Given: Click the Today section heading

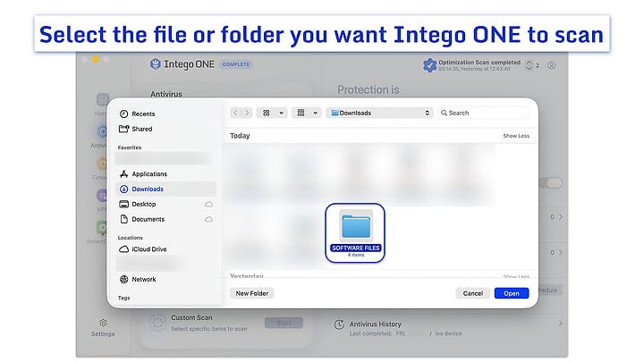Looking at the screenshot, I should coord(240,136).
